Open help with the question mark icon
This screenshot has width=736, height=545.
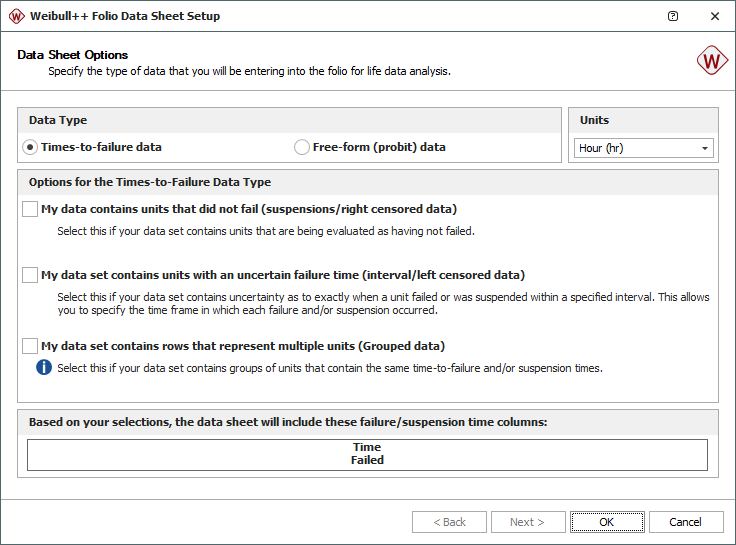click(x=673, y=16)
